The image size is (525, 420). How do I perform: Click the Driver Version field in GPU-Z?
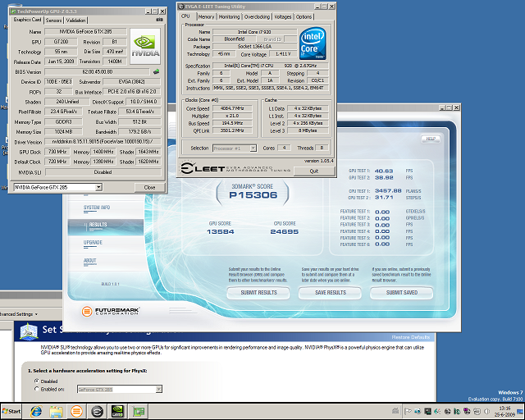(103, 142)
